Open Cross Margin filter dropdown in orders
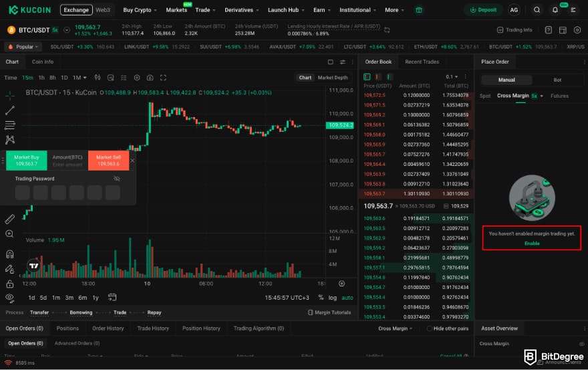 395,329
